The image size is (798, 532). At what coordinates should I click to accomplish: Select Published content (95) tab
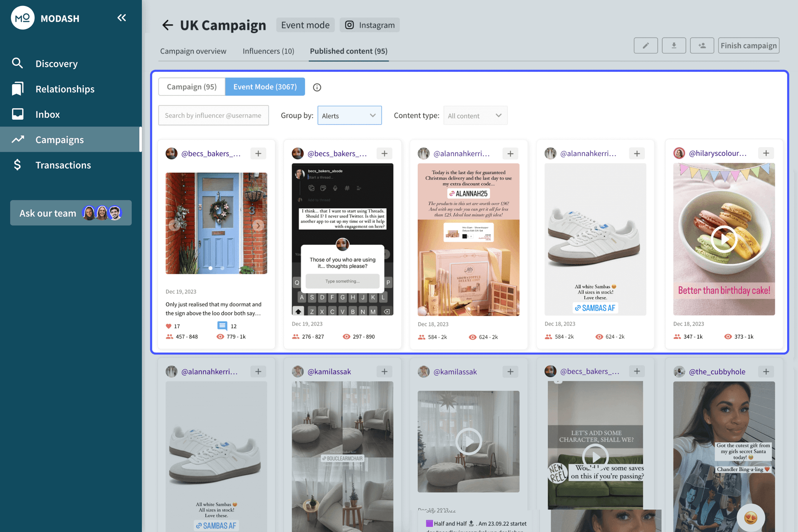pos(349,51)
